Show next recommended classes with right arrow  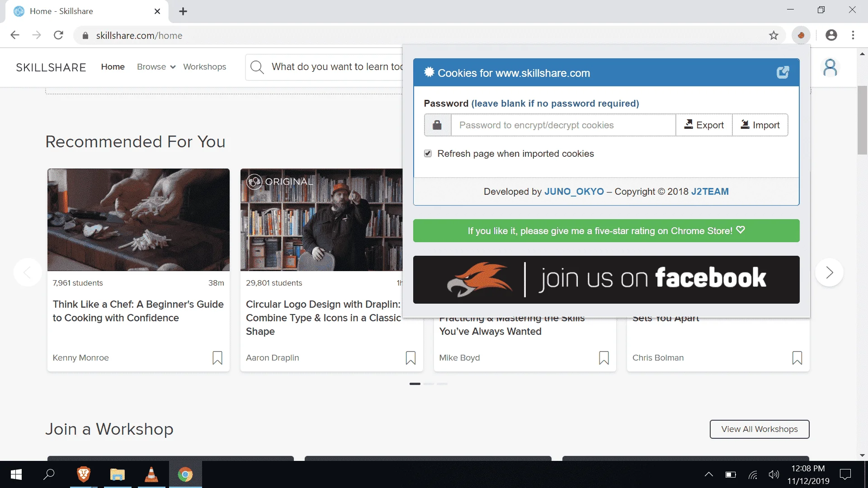coord(829,272)
